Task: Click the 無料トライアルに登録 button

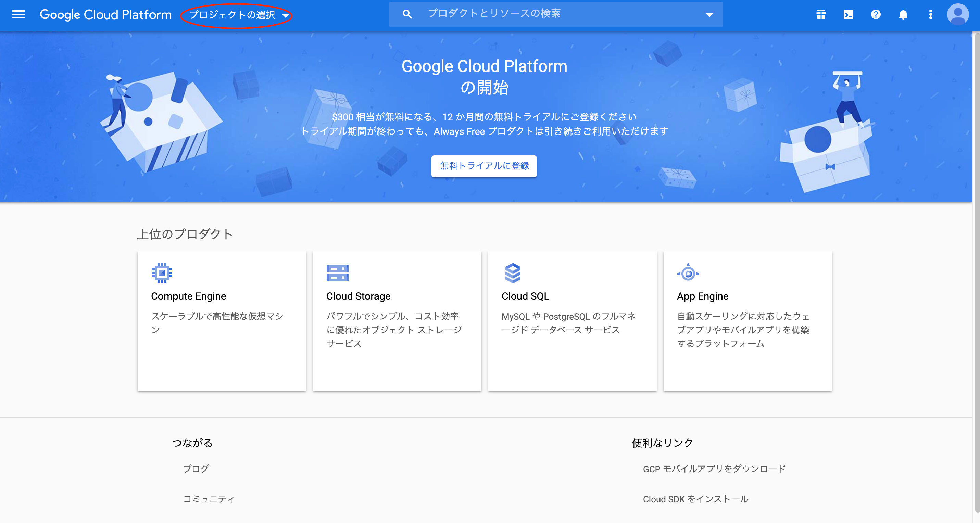Action: (484, 166)
